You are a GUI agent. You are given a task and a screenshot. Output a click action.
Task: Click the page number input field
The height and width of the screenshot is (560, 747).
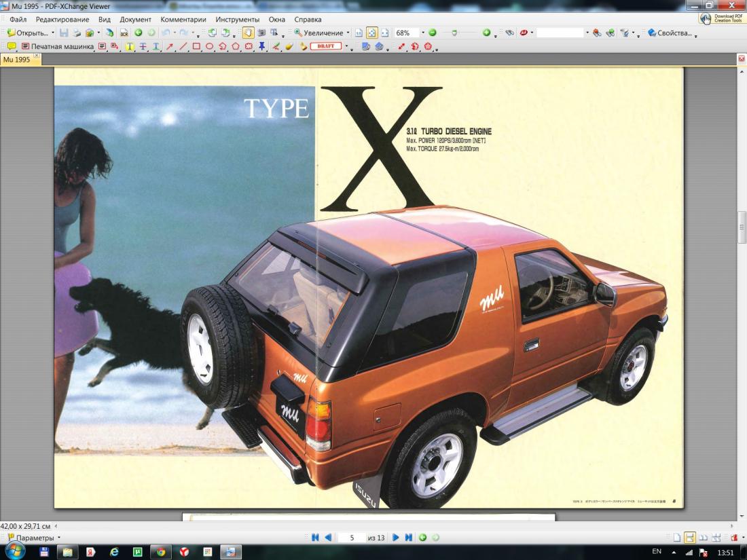[x=352, y=538]
